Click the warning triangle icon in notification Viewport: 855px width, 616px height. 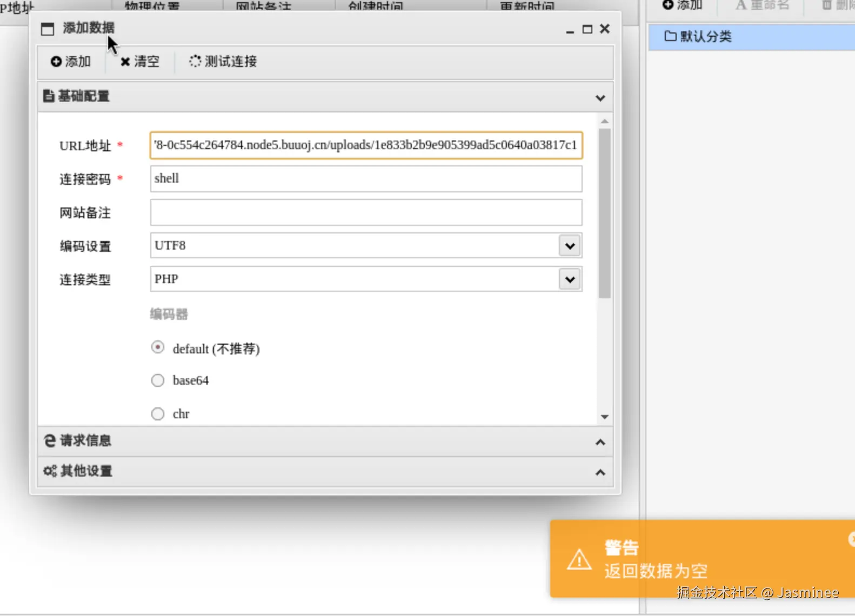click(579, 560)
